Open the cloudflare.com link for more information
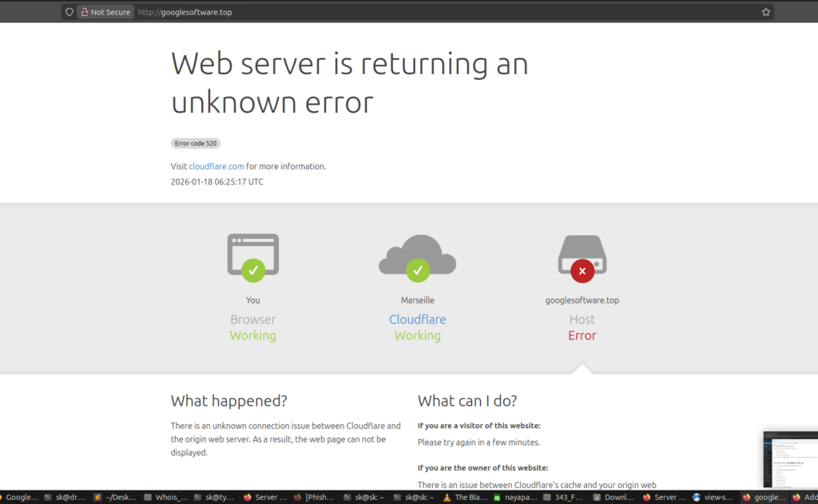This screenshot has width=818, height=504. click(216, 166)
